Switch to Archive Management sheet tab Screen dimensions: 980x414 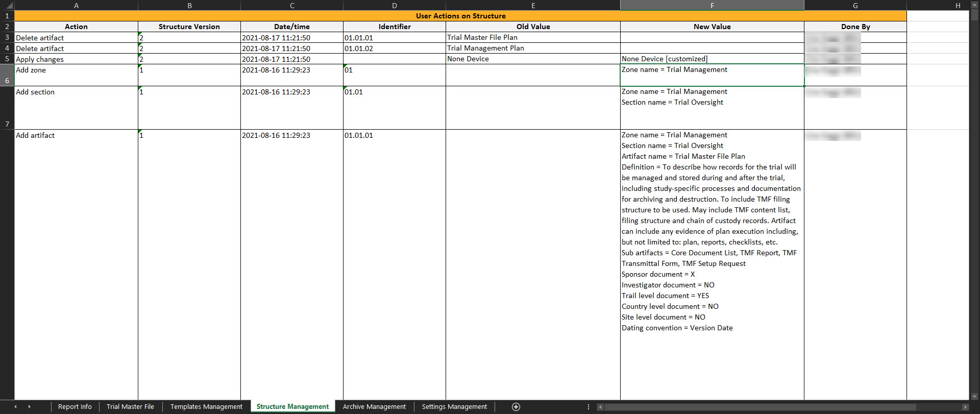(x=374, y=407)
